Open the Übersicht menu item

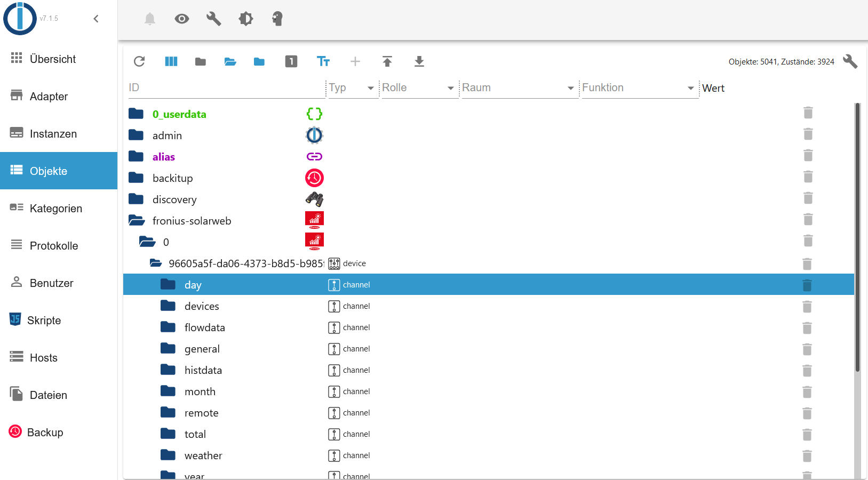59,59
